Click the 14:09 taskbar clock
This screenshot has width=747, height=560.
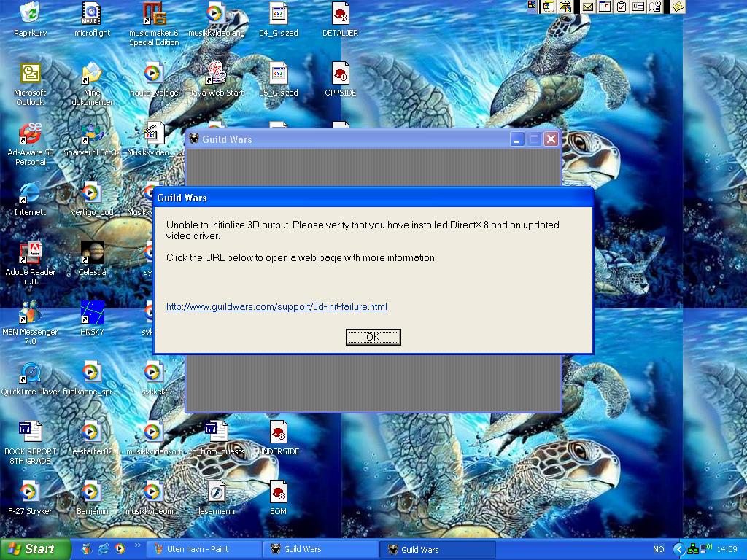[x=727, y=549]
